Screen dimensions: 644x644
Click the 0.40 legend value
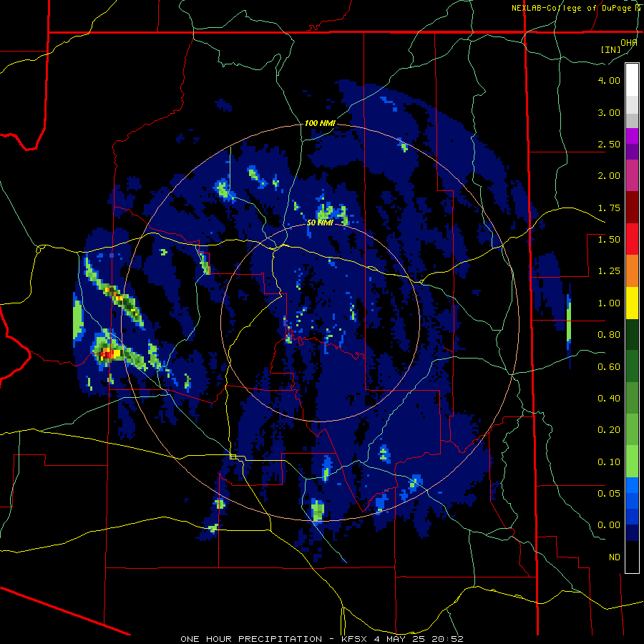pos(609,399)
